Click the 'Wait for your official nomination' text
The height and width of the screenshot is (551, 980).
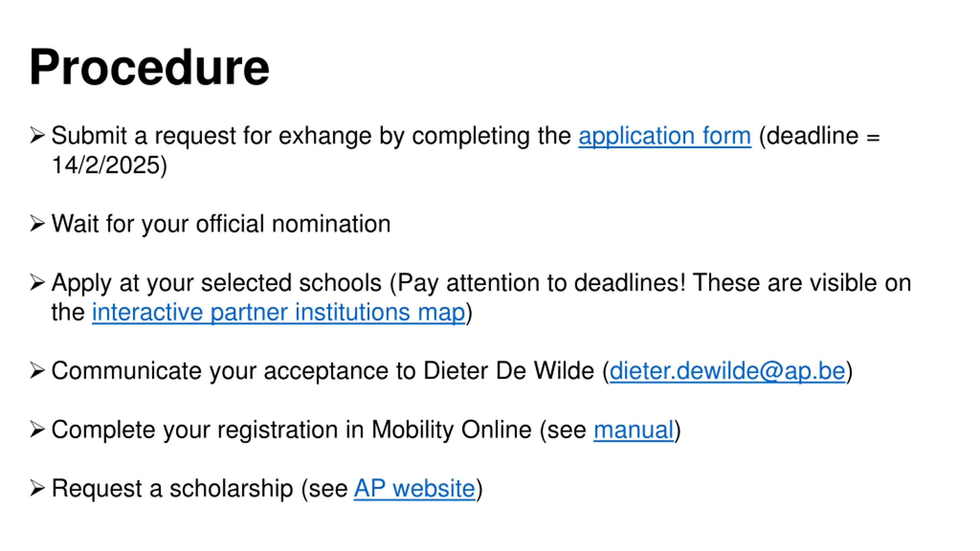click(x=221, y=224)
